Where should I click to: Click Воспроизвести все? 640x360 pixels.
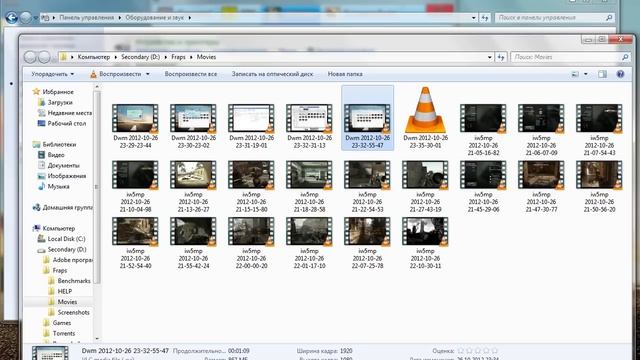click(x=191, y=74)
